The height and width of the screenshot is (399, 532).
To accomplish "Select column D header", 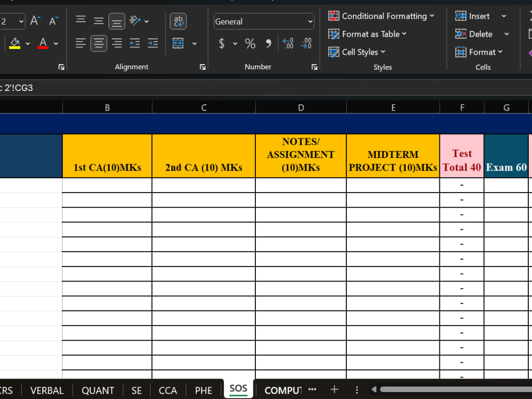I will (301, 107).
